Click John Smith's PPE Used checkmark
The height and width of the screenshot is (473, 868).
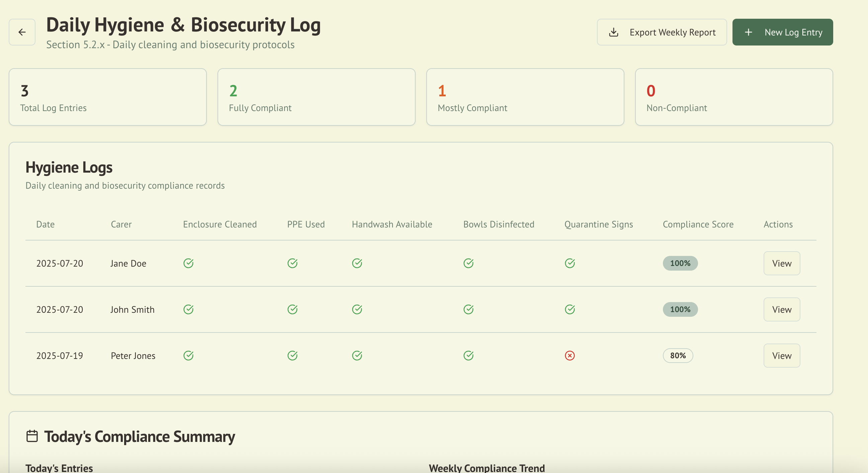[x=292, y=309]
